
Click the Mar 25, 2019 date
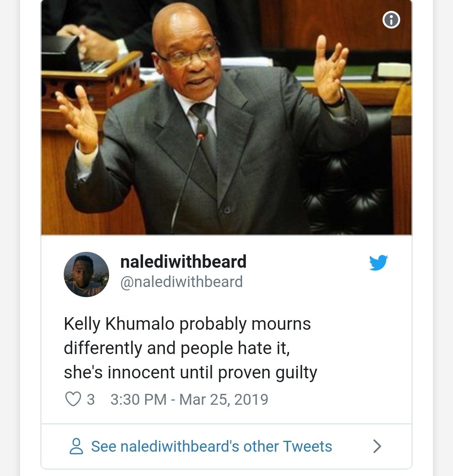pyautogui.click(x=224, y=399)
